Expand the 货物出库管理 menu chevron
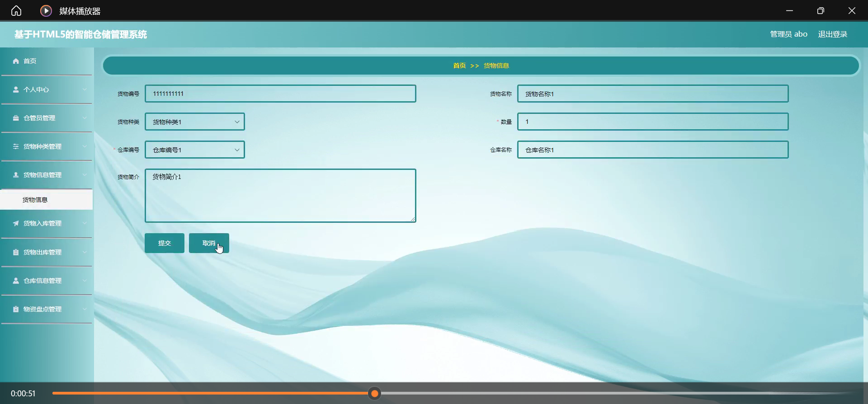This screenshot has width=868, height=404. (85, 252)
